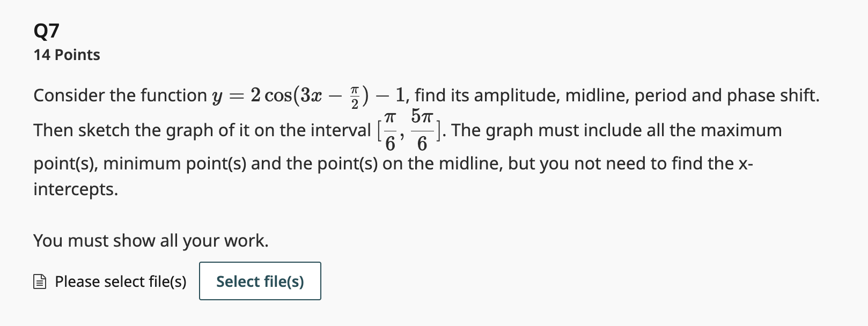Click the 14 Points label
Viewport: 868px width, 326px height.
click(66, 54)
